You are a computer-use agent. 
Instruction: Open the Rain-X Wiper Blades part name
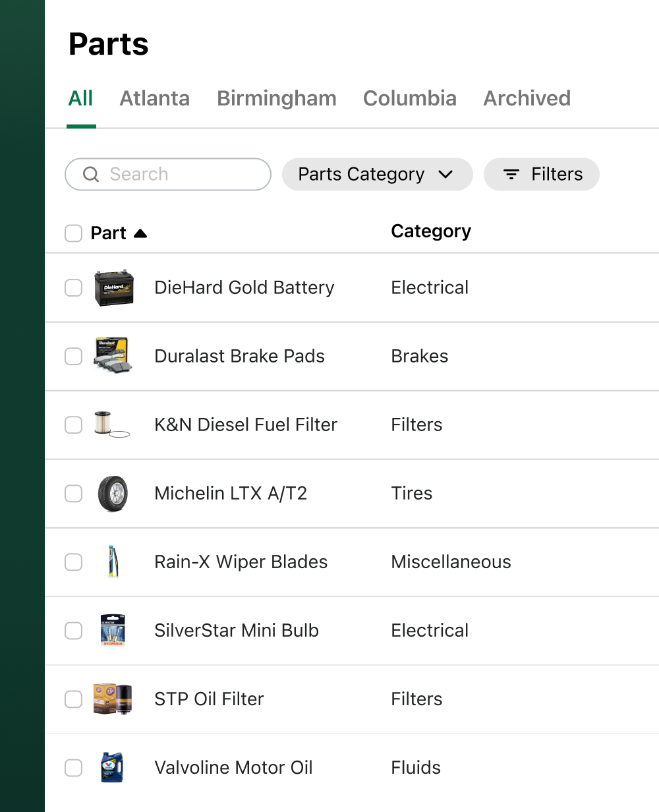[241, 562]
